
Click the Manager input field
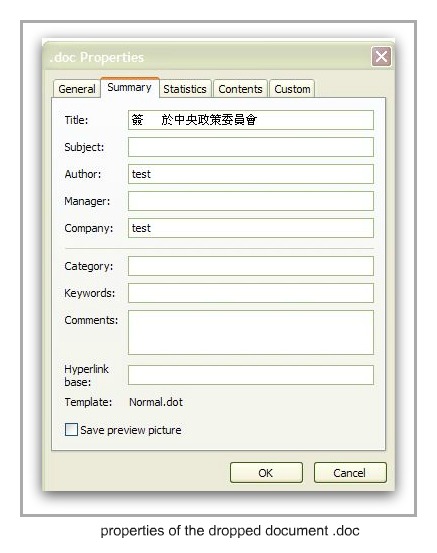251,201
